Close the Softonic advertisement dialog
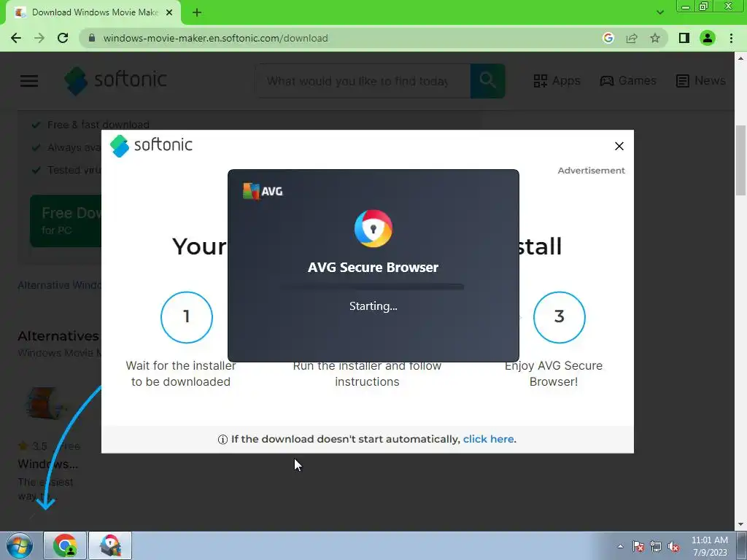The width and height of the screenshot is (747, 560). [619, 146]
